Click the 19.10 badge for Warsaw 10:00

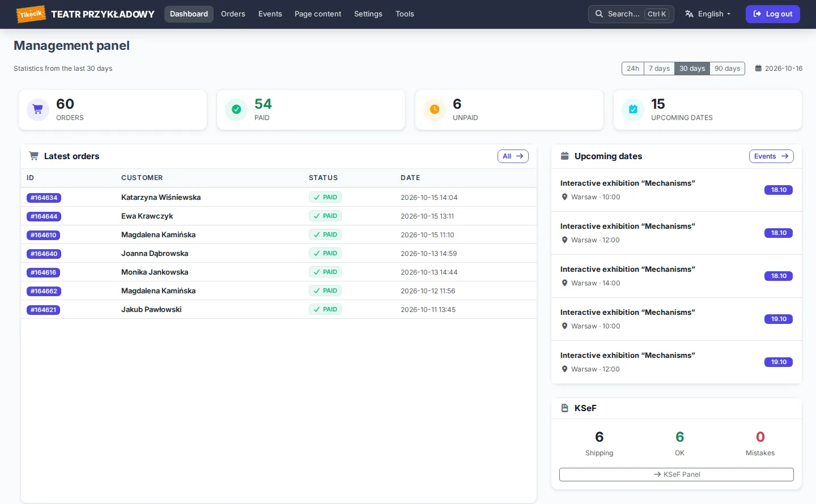point(779,319)
